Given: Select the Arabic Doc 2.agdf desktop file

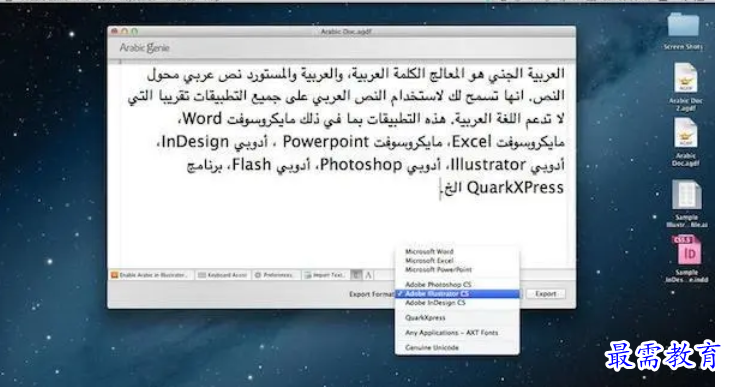Looking at the screenshot, I should pos(686,87).
